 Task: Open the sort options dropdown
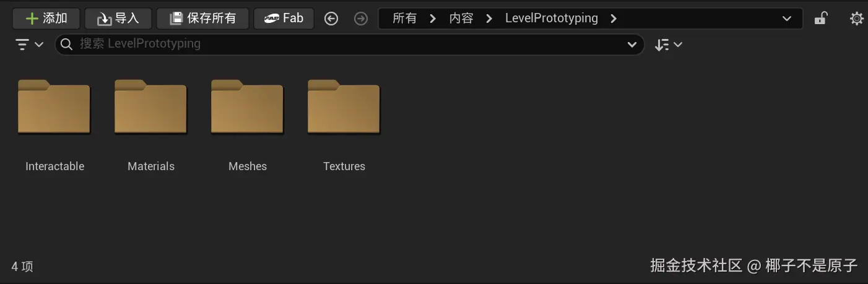(x=668, y=45)
